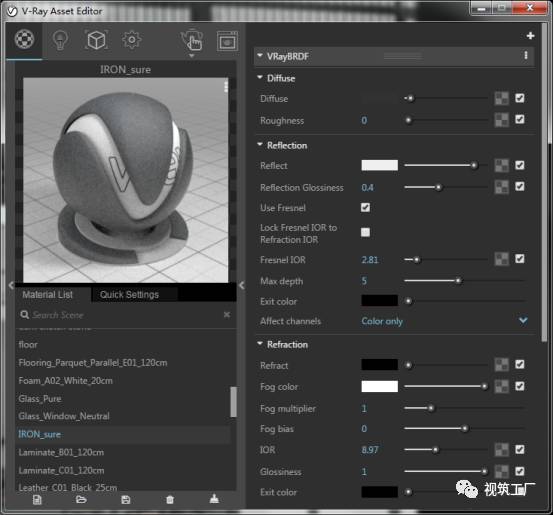The image size is (554, 515).
Task: Click Reflection Glossiness texture map slot
Action: pyautogui.click(x=501, y=187)
